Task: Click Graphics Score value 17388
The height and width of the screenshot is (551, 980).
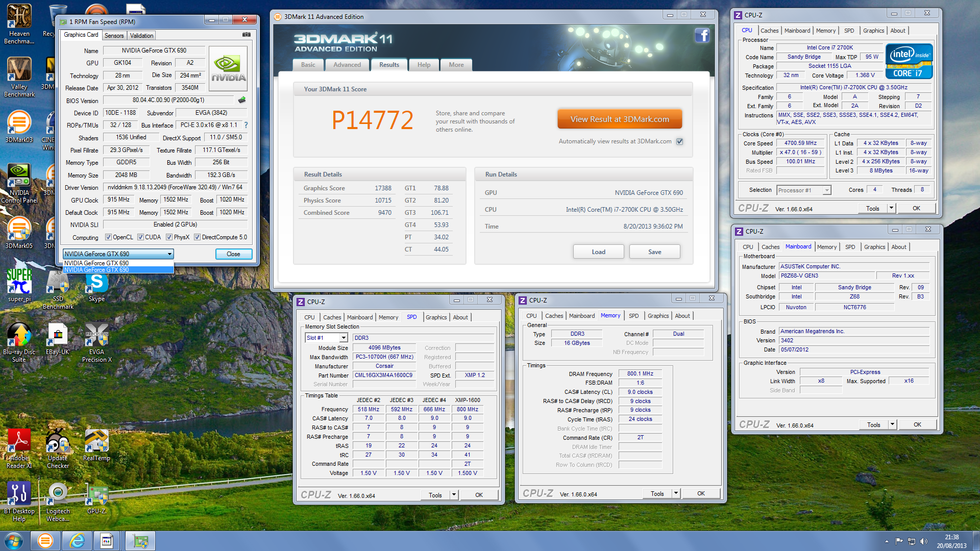Action: 383,188
